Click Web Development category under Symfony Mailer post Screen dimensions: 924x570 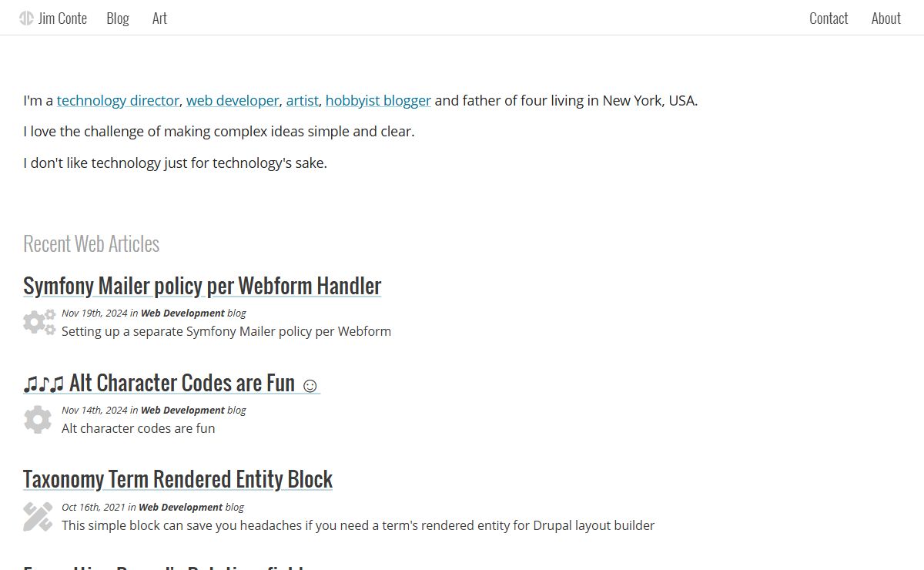tap(182, 313)
